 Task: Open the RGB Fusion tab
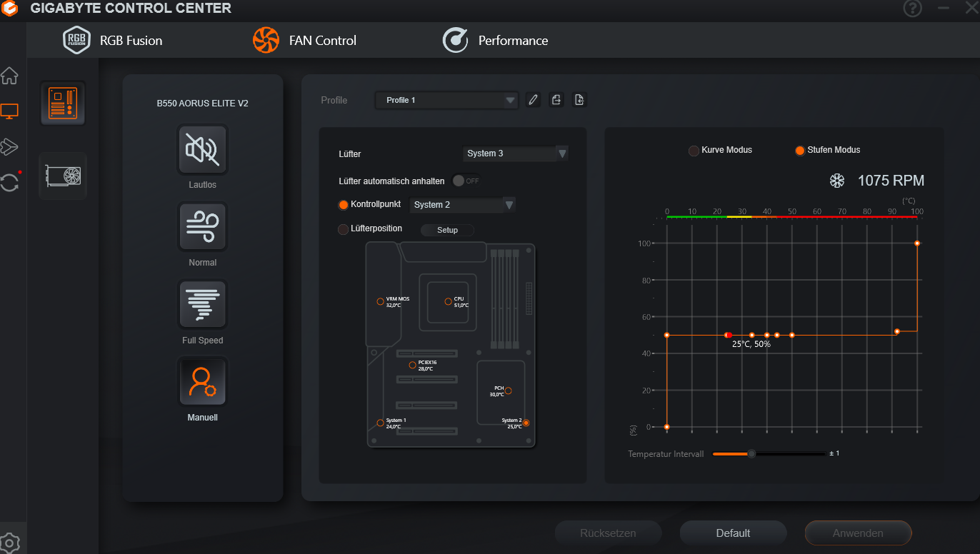coord(113,40)
